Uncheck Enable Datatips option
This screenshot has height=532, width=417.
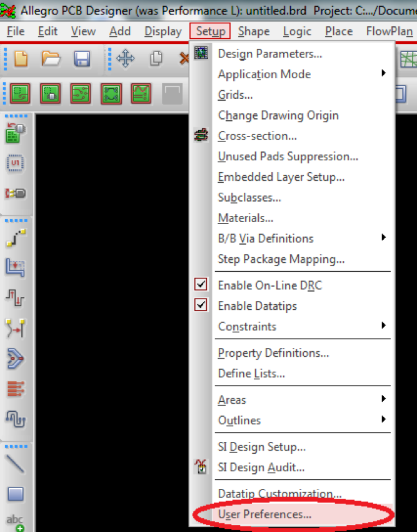(x=201, y=305)
